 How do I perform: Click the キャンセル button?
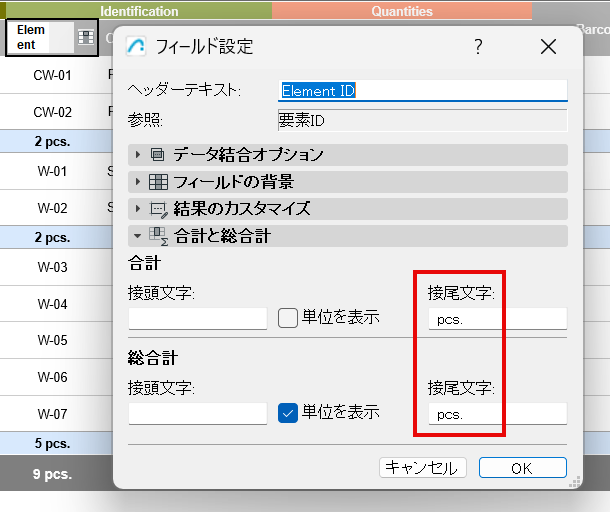pos(422,468)
